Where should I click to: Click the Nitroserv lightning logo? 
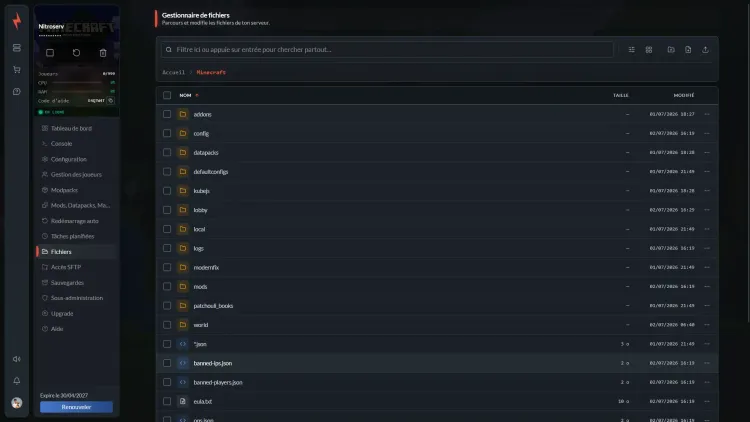click(x=17, y=21)
